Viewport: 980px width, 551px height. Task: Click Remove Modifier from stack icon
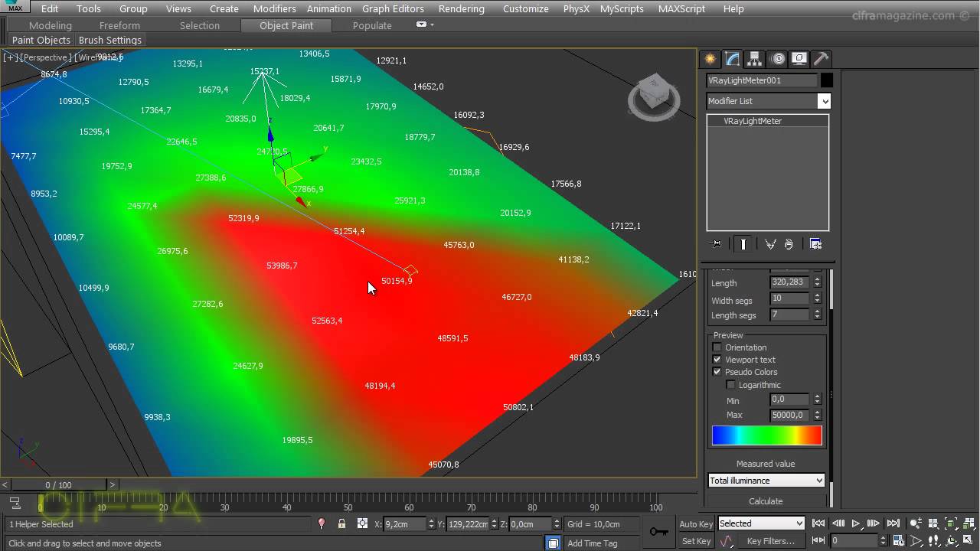(x=789, y=244)
